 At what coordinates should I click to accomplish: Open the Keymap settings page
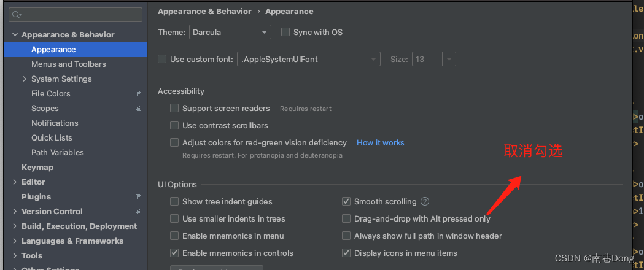click(x=37, y=168)
